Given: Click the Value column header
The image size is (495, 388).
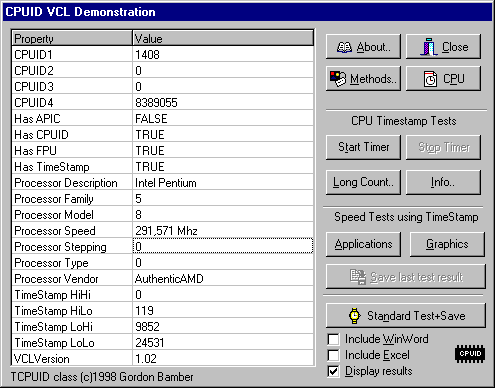Looking at the screenshot, I should coord(223,38).
